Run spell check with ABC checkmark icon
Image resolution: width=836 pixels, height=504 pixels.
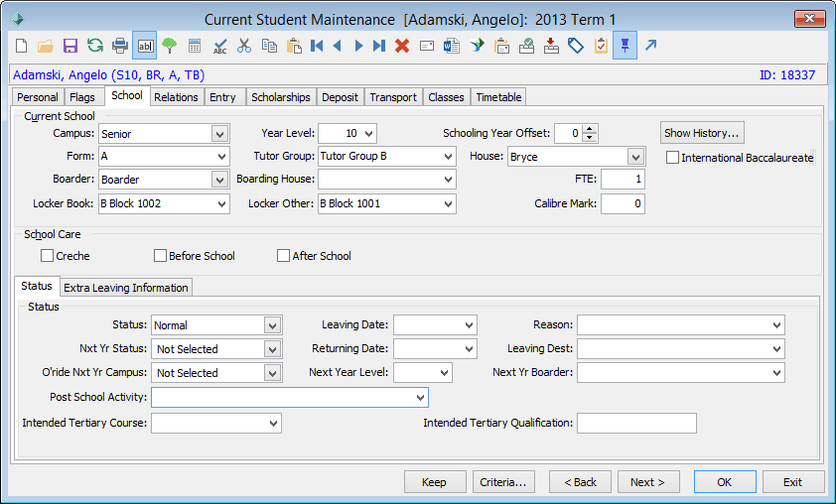click(x=219, y=46)
